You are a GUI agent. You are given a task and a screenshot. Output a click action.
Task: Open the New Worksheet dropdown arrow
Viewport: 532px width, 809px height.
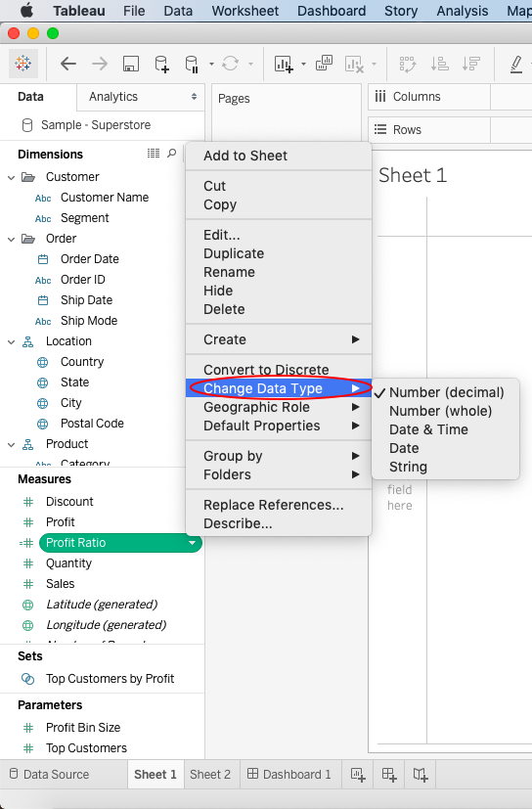coord(303,64)
